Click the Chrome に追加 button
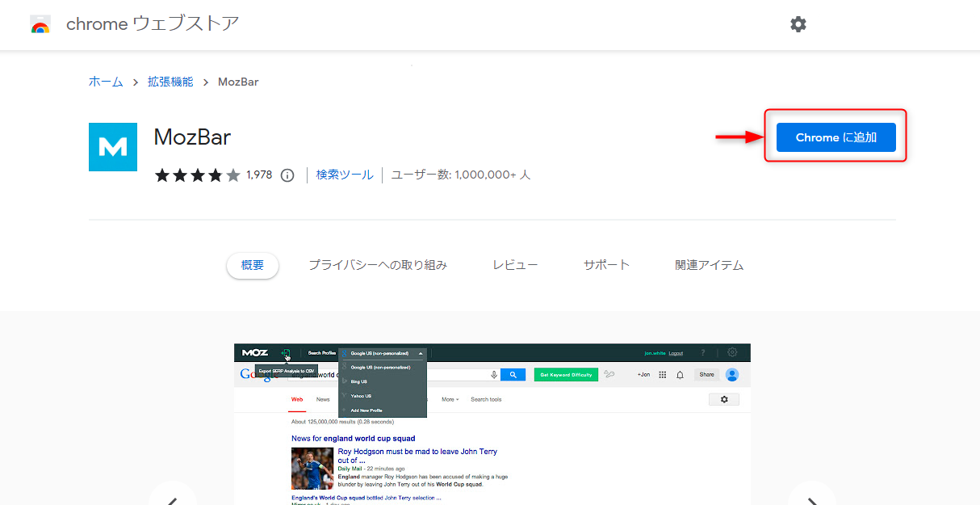 point(836,137)
